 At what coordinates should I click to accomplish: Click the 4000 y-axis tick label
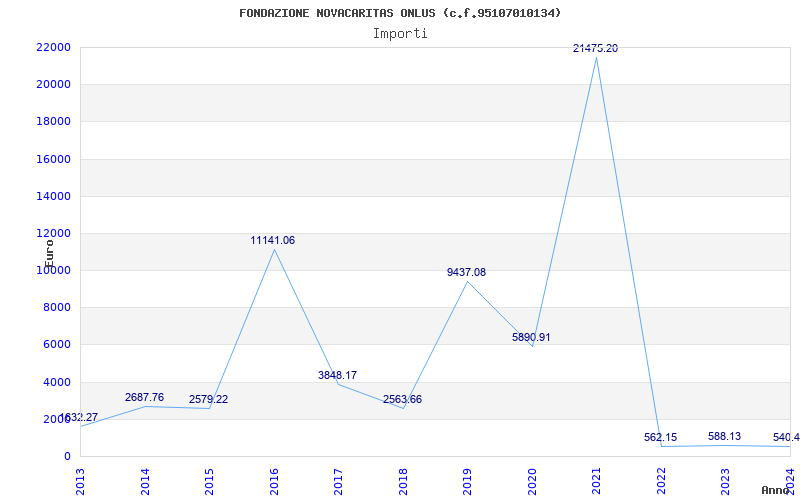coord(56,382)
